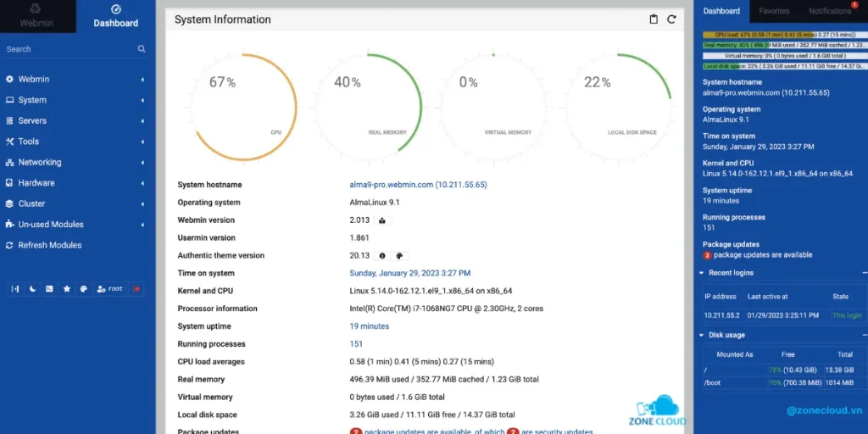Screen dimensions: 868x434
Task: Expand the System menu category
Action: click(x=77, y=100)
